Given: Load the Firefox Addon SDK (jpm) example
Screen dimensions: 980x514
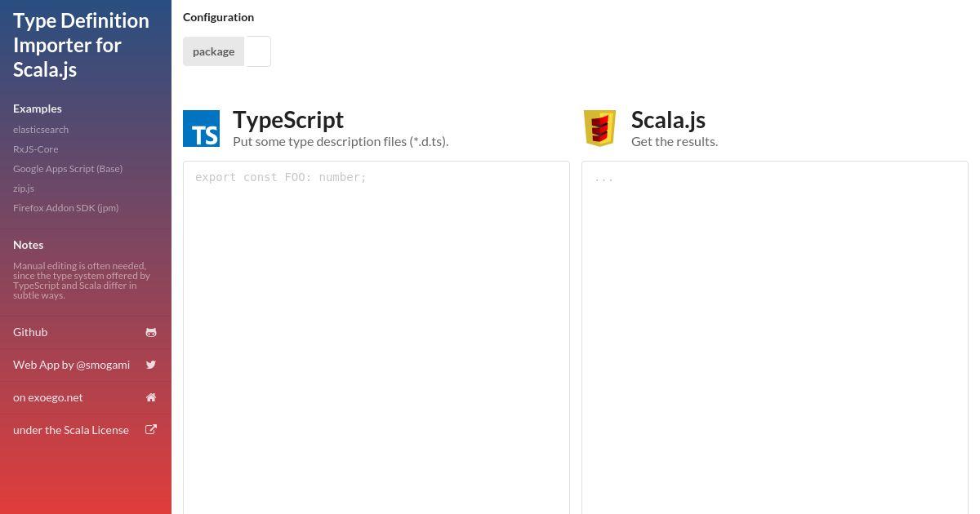Looking at the screenshot, I should [66, 208].
